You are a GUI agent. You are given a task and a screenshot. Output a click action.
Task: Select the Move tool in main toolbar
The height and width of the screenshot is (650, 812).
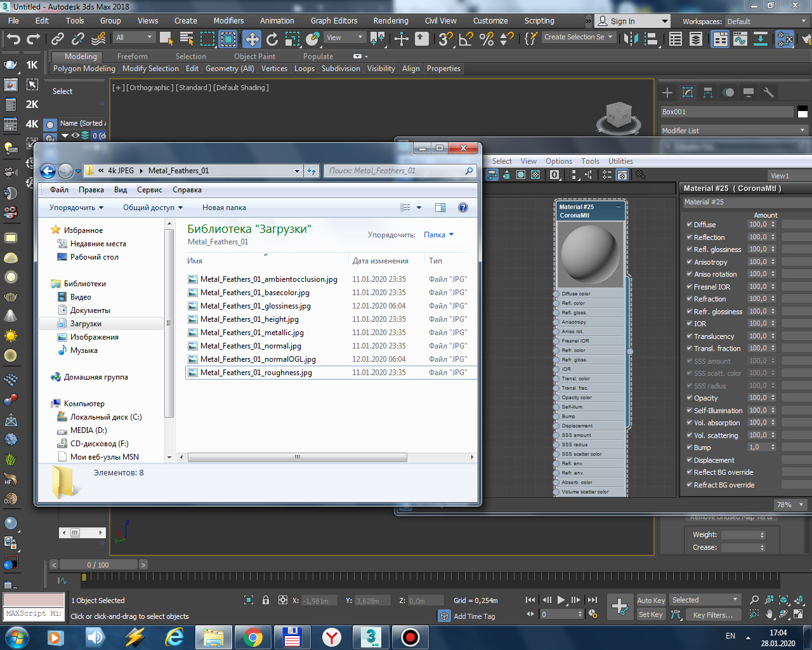pyautogui.click(x=252, y=39)
